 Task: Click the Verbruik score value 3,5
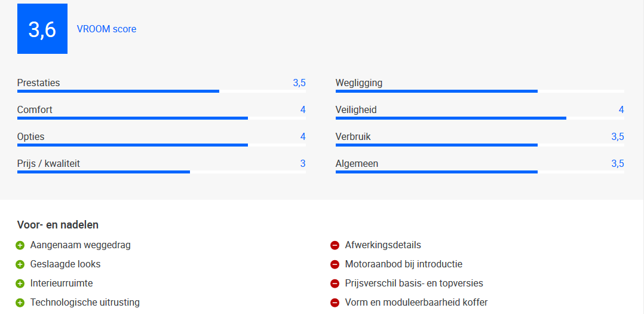[x=618, y=137]
